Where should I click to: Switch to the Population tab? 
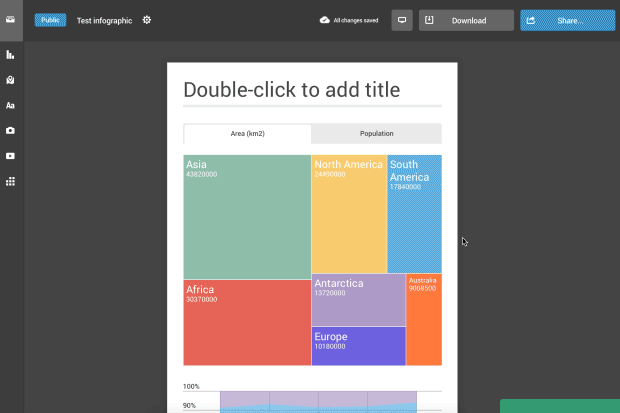pos(376,133)
